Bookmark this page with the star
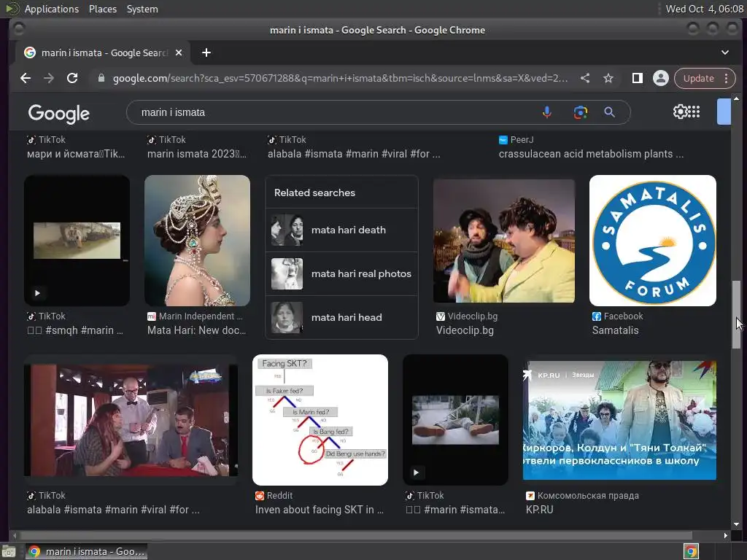This screenshot has height=560, width=747. coord(608,78)
